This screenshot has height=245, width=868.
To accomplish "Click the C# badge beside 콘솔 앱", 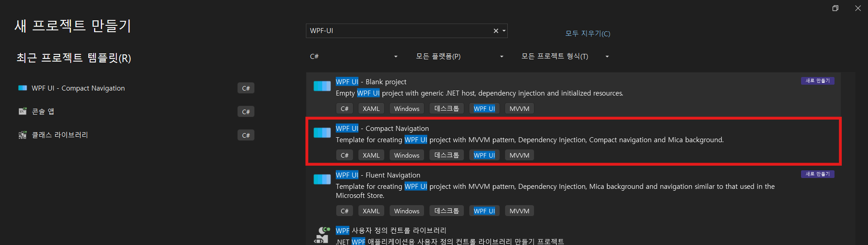I will click(246, 112).
